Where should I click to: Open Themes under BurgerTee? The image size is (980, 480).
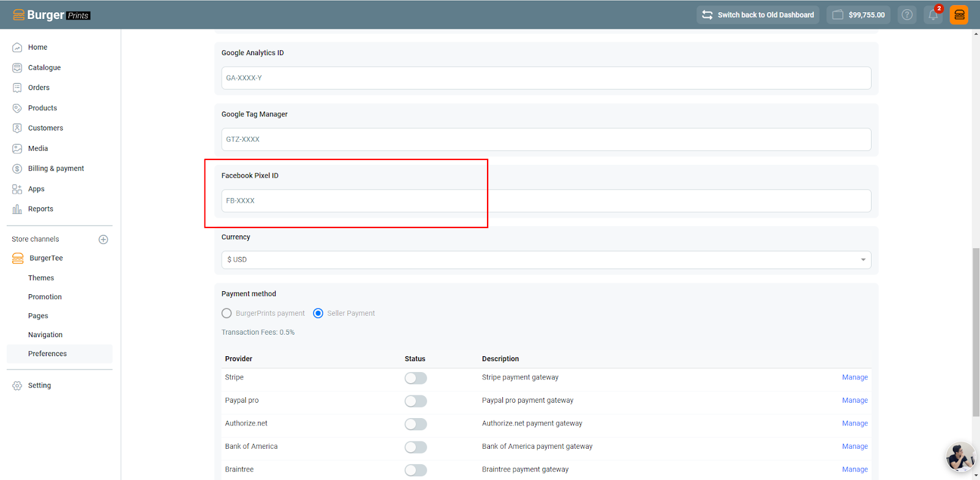coord(41,278)
